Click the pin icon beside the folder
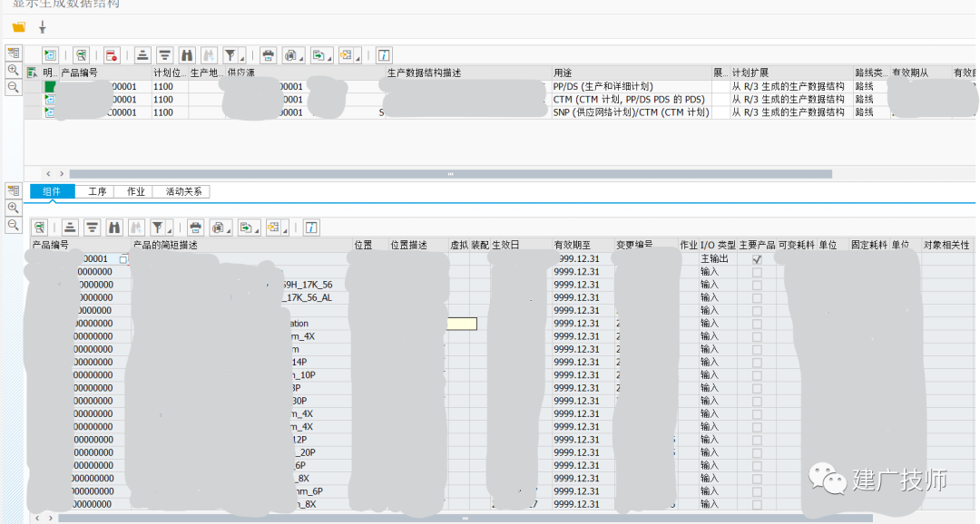The width and height of the screenshot is (980, 524). click(43, 27)
